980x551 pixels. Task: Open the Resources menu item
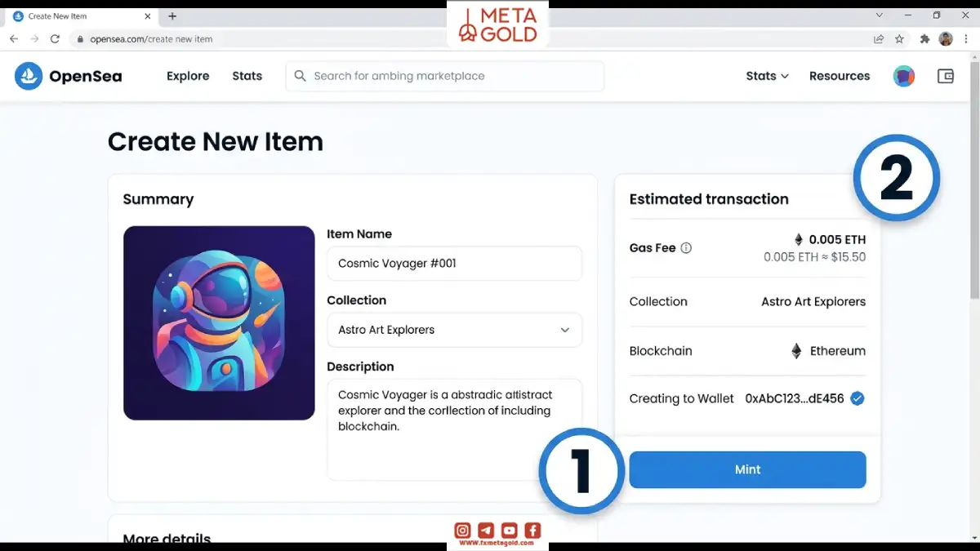coord(840,76)
